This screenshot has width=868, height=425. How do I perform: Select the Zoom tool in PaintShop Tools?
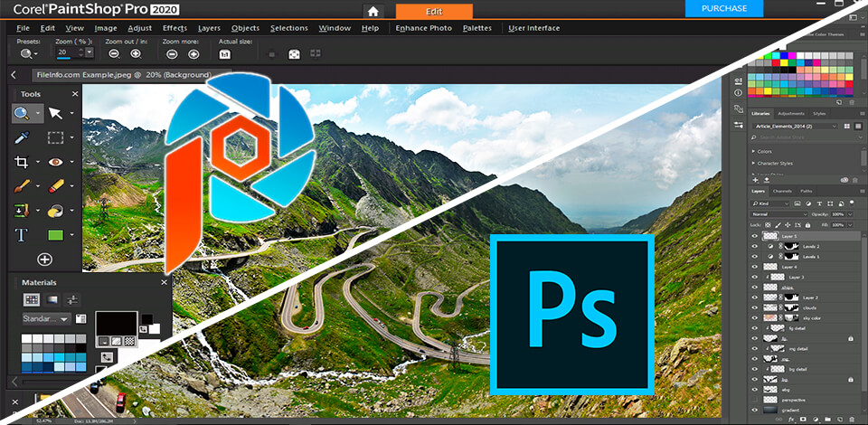coord(21,113)
